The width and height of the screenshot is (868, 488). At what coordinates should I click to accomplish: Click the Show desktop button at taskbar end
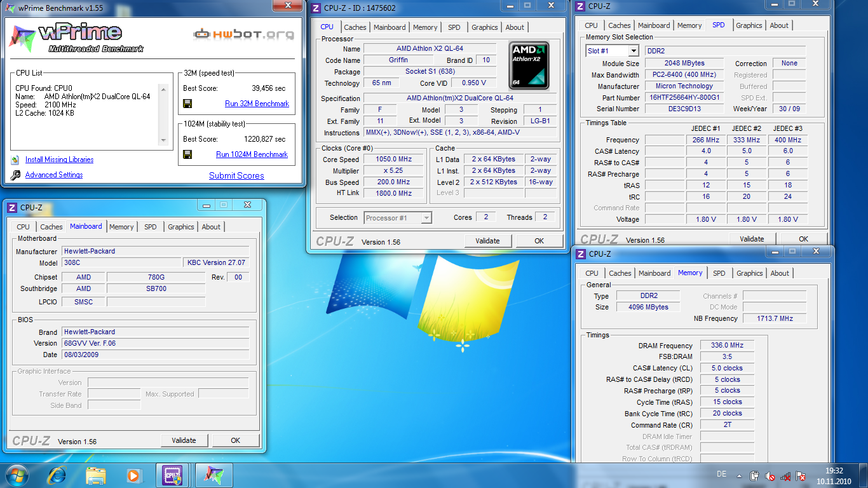click(864, 475)
